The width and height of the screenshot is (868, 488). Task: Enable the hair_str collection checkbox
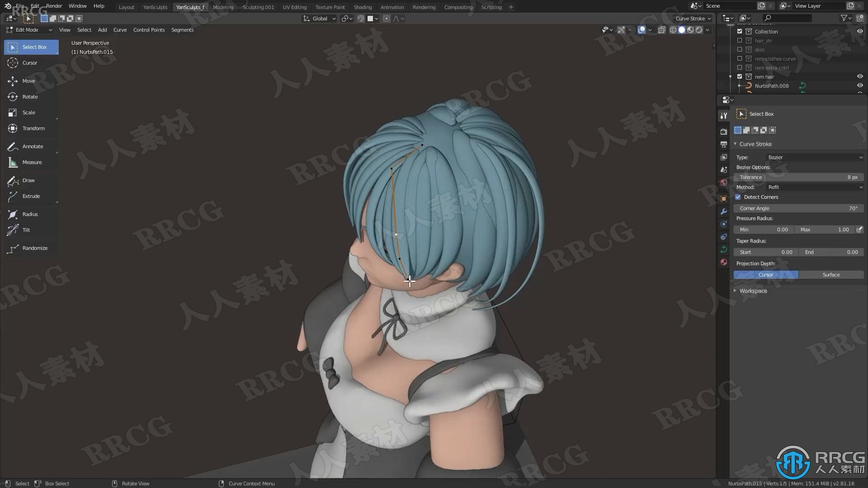click(x=740, y=40)
